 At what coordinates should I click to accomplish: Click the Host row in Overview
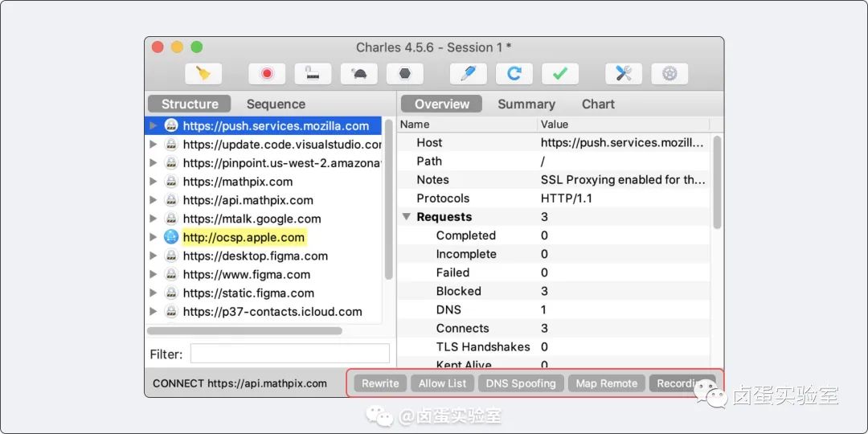(554, 143)
